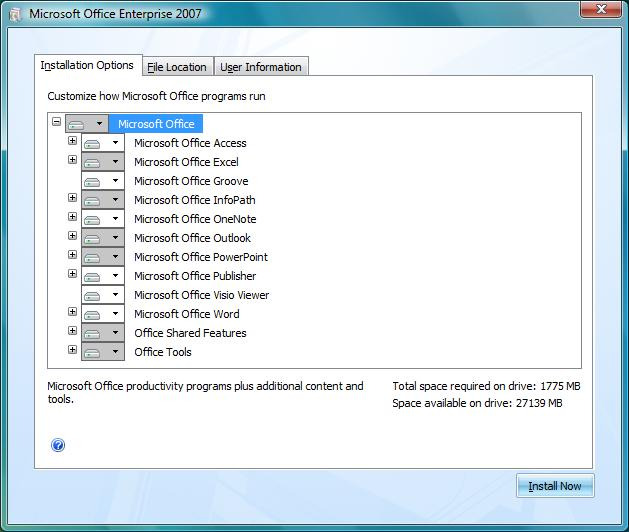Open install-state dropdown for Microsoft Office PowerPoint
This screenshot has height=532, width=629.
pyautogui.click(x=103, y=257)
